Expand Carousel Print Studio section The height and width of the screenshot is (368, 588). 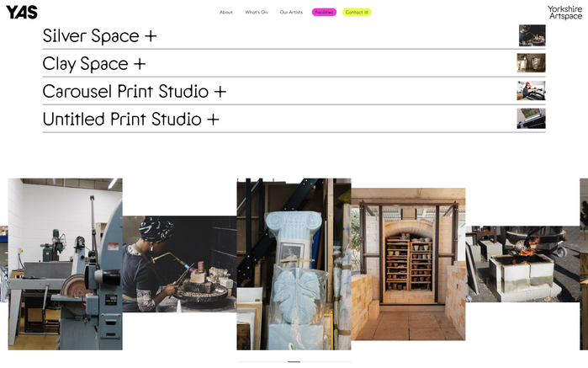click(x=134, y=92)
